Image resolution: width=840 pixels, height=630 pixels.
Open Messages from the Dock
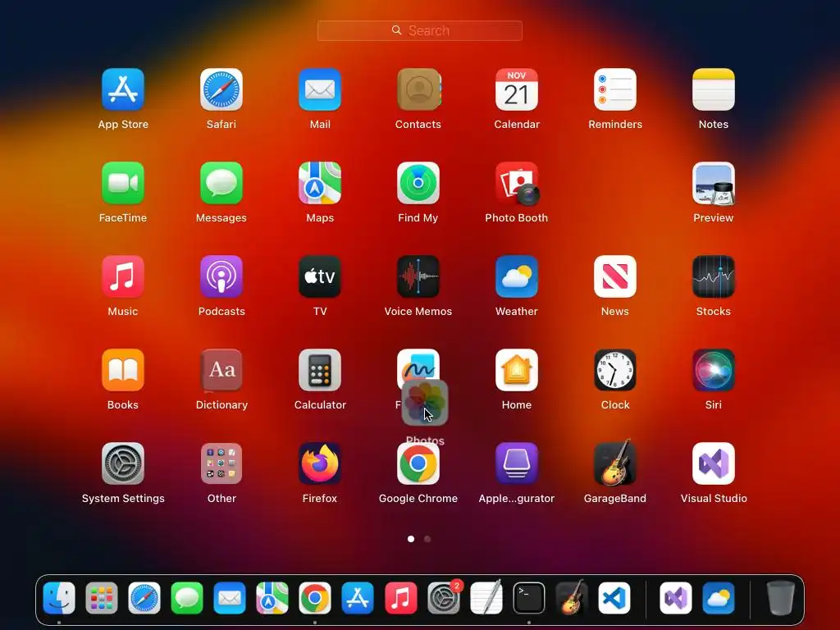187,598
